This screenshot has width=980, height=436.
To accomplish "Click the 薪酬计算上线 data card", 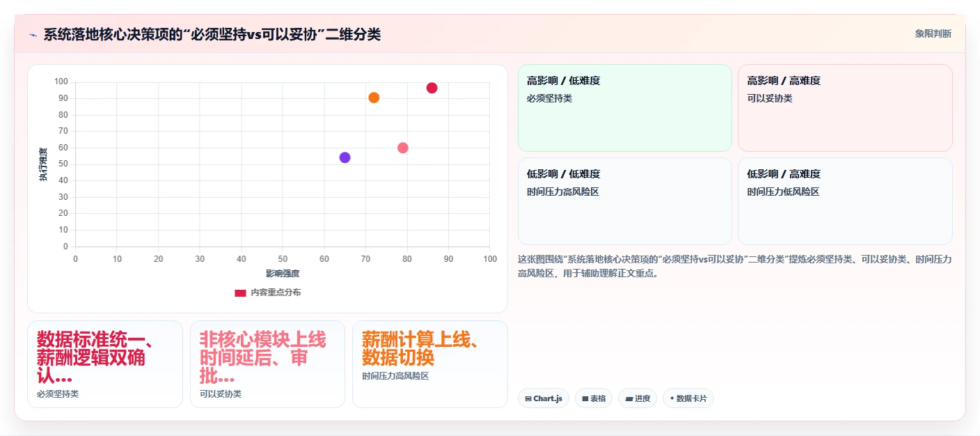I will point(430,364).
